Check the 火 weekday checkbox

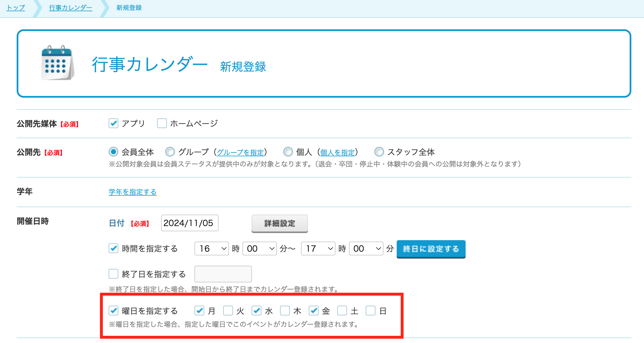(x=228, y=311)
